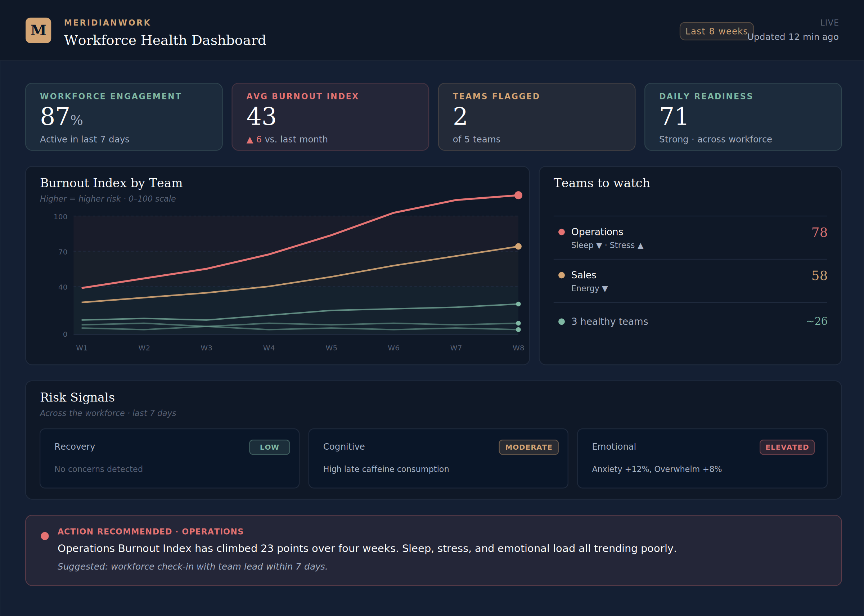The image size is (864, 616).
Task: Click Action Recommended · Operations heading
Action: point(150,531)
